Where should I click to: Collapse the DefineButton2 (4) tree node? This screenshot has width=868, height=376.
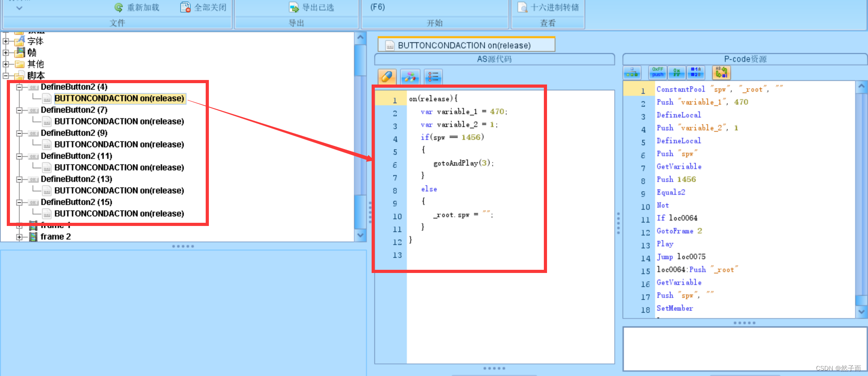[x=19, y=87]
